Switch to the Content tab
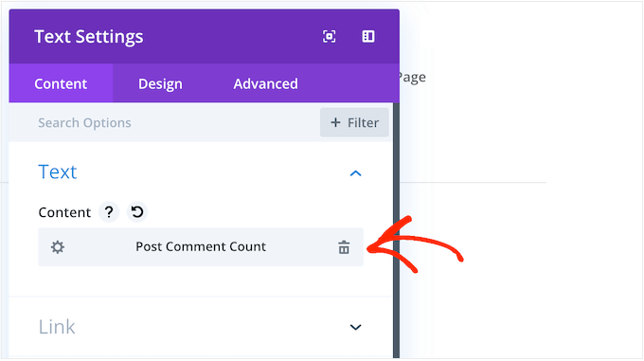644x361 pixels. (x=61, y=83)
